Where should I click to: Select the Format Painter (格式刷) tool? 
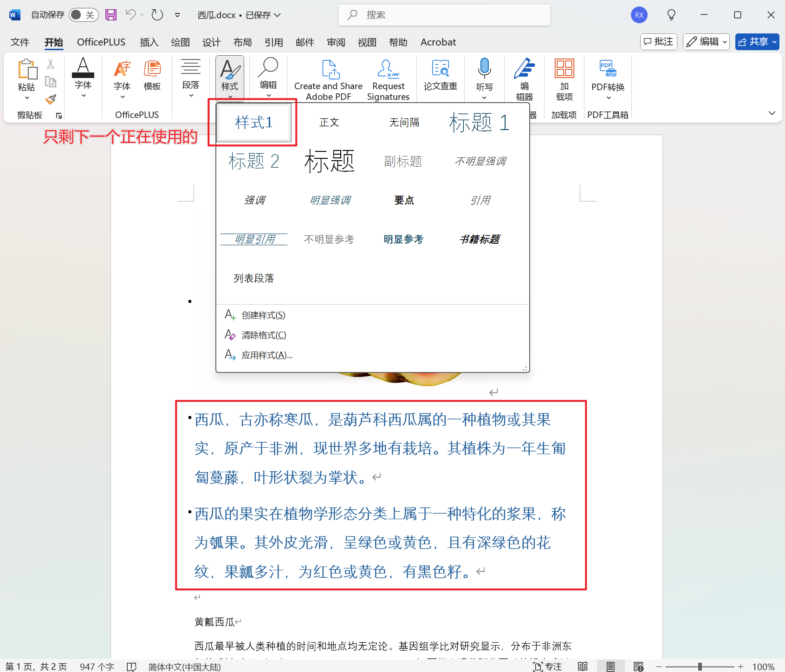[51, 100]
